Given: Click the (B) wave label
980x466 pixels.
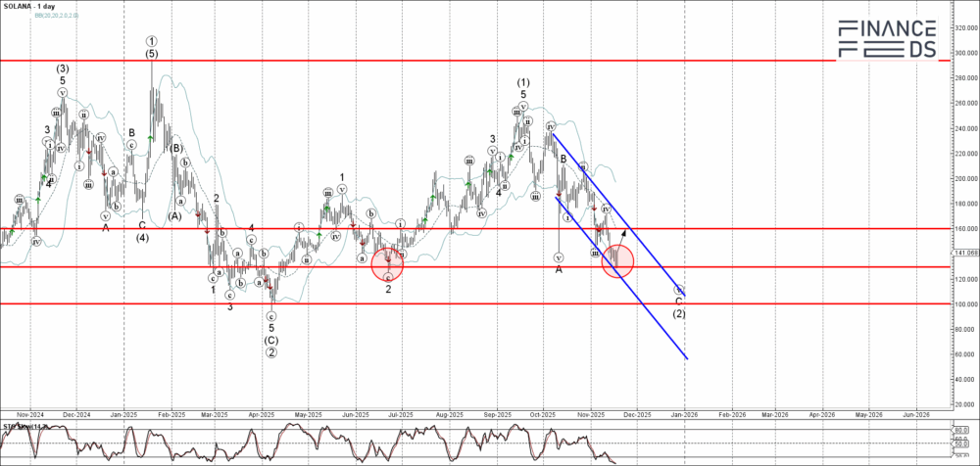Looking at the screenshot, I should click(176, 149).
